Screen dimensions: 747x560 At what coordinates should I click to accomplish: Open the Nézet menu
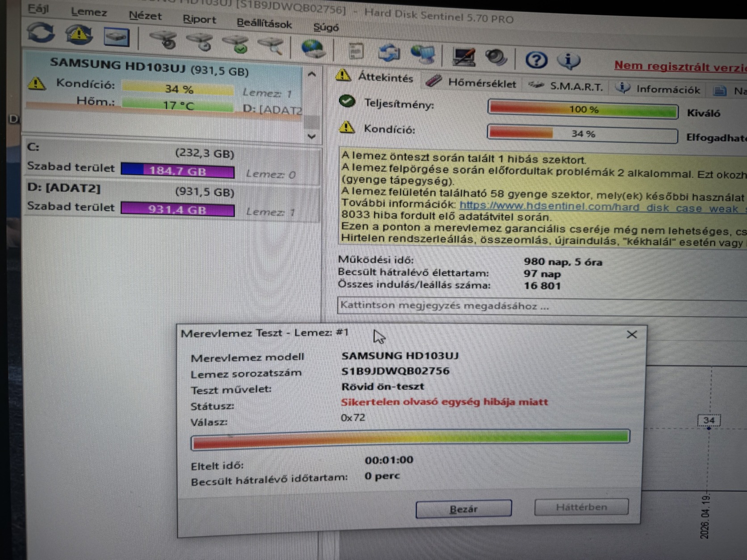click(145, 16)
